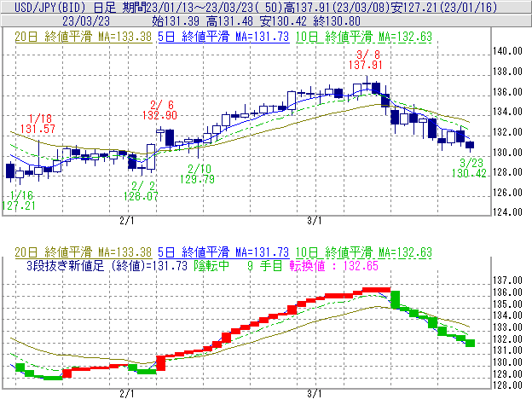Click the 137.00 lower axis label
The image size is (532, 405).
(x=507, y=281)
